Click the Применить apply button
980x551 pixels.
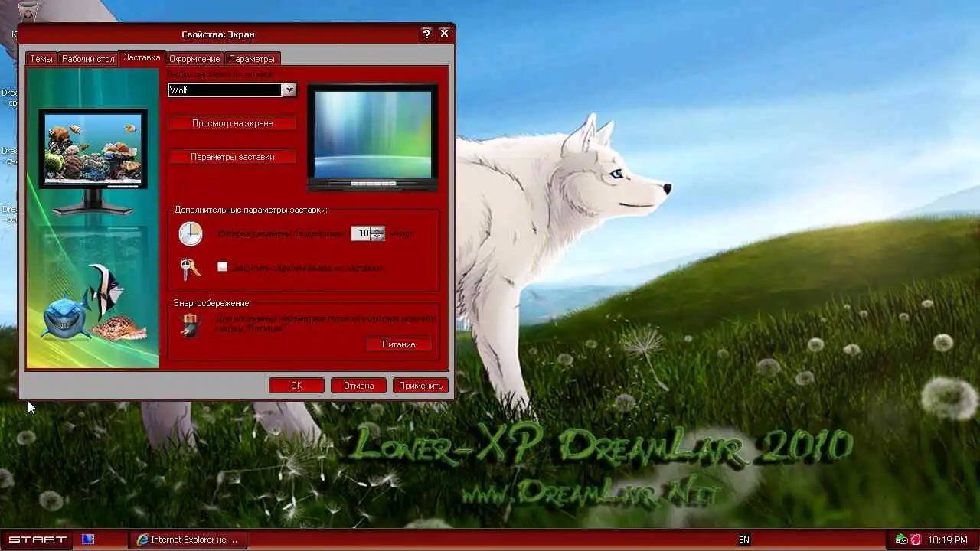(x=420, y=386)
